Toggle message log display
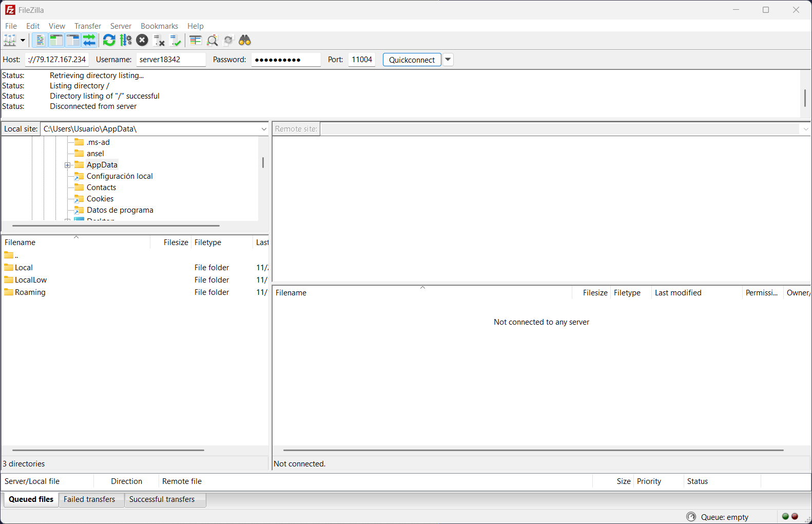The image size is (812, 524). click(40, 40)
